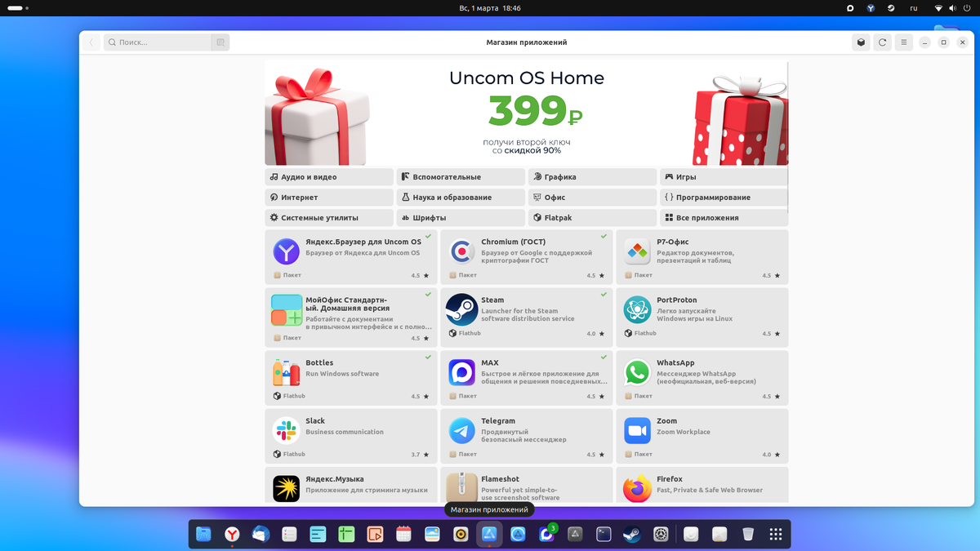Open the Яндекс.Музыка app icon
980x551 pixels.
(x=287, y=489)
